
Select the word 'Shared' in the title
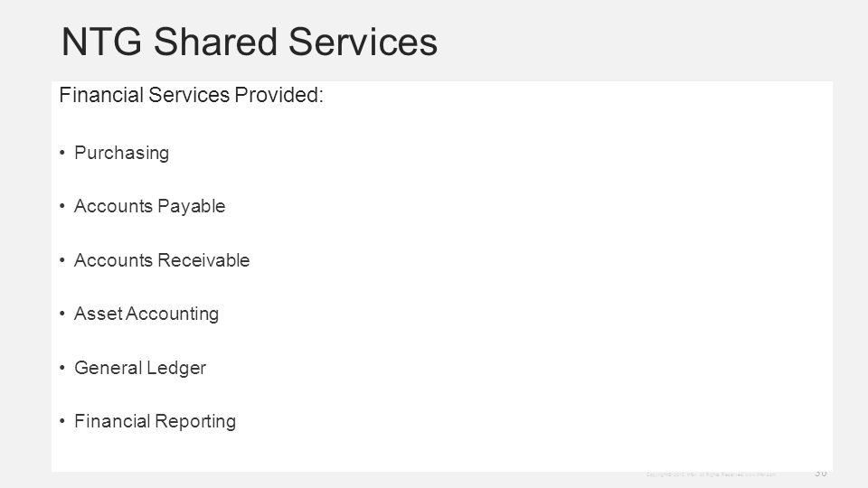click(215, 42)
